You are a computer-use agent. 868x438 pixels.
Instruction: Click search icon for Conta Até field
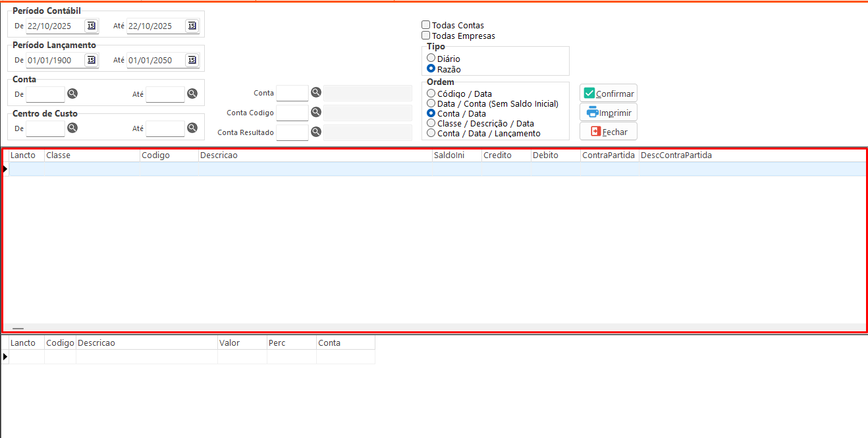192,94
